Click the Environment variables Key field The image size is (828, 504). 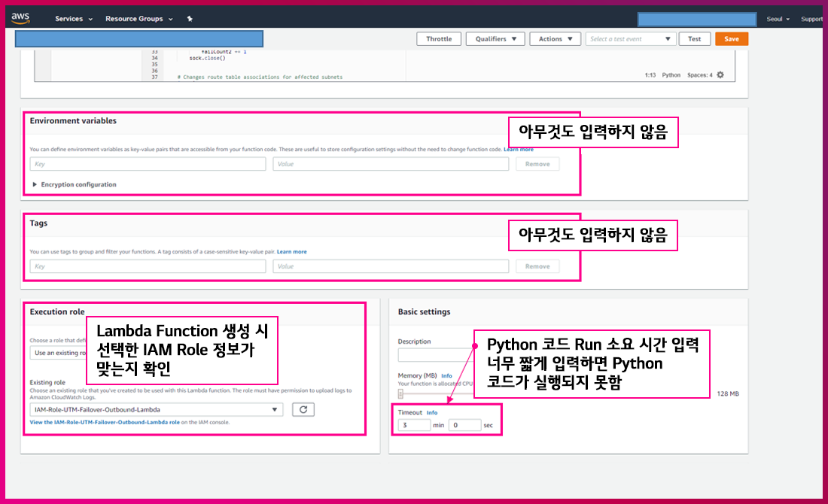148,164
